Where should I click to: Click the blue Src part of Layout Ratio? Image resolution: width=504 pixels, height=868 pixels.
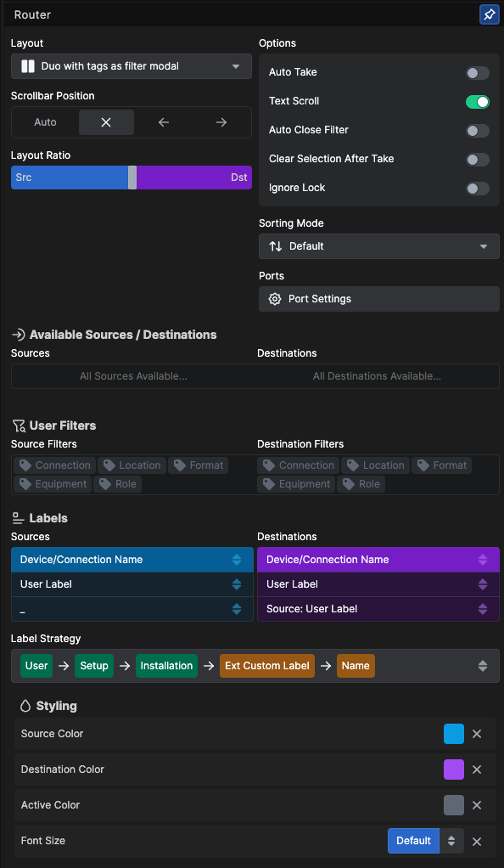click(70, 178)
